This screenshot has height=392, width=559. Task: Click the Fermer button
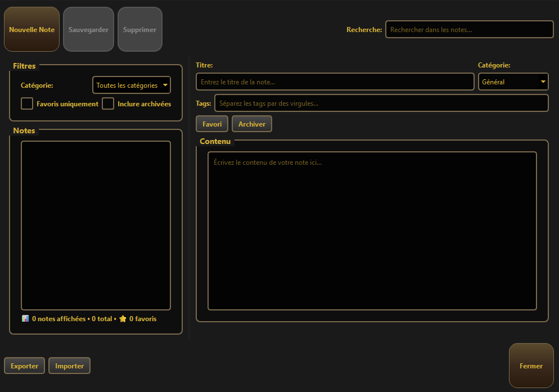coord(531,365)
